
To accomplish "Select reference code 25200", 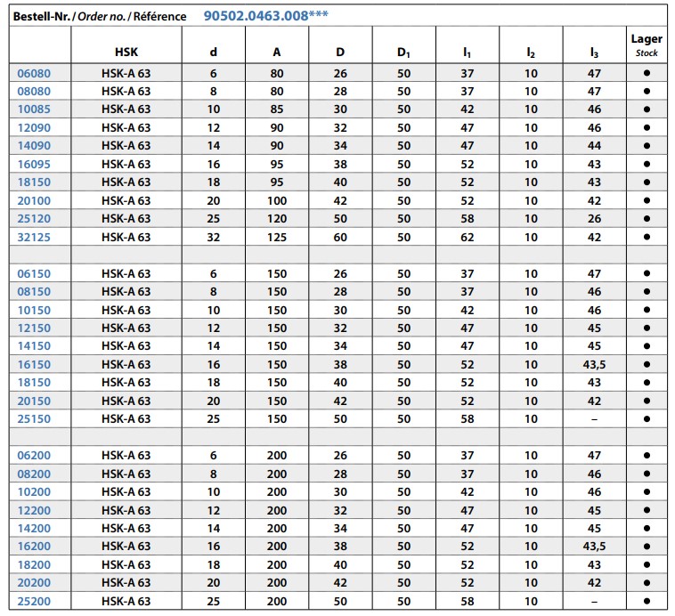I will (x=34, y=602).
